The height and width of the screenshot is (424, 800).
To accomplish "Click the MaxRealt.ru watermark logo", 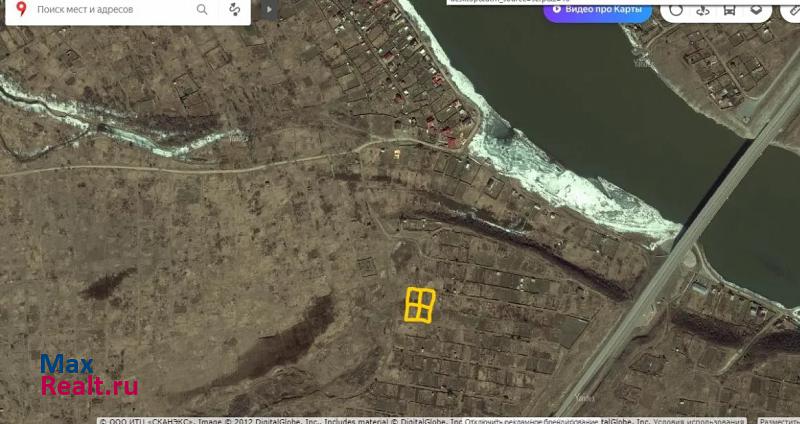I will click(x=89, y=375).
